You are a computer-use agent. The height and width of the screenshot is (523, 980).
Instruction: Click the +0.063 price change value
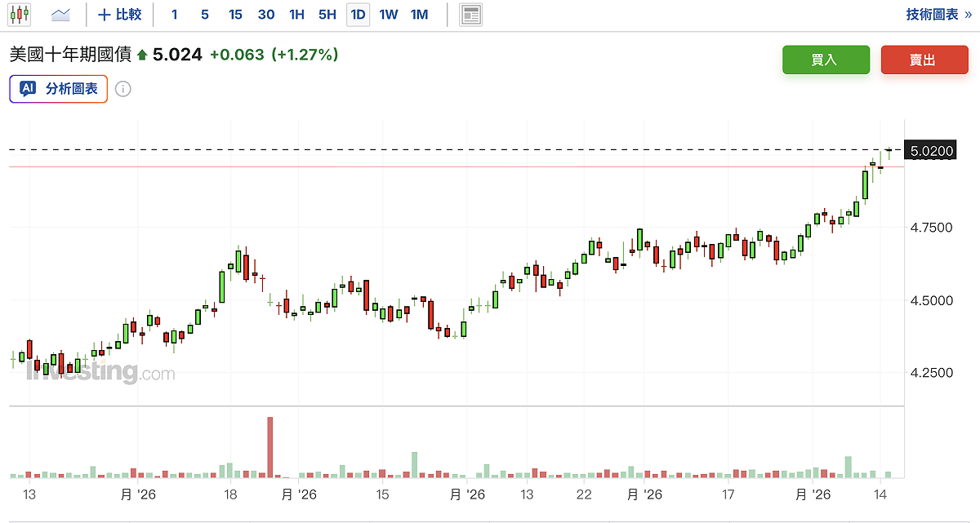(237, 55)
